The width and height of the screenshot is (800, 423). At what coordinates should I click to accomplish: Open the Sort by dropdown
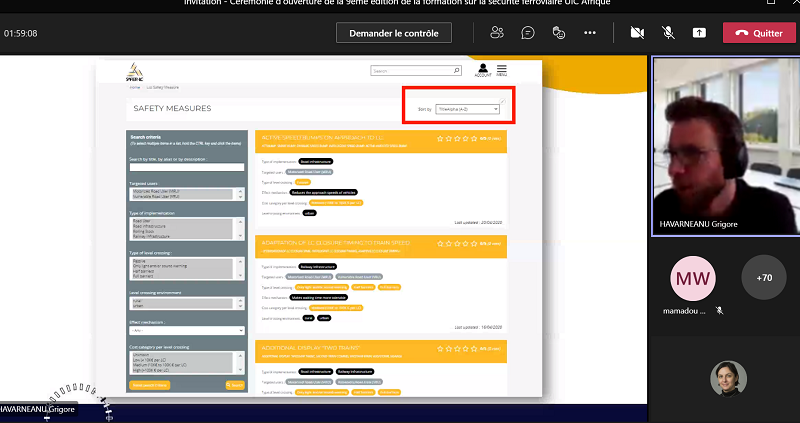(x=467, y=108)
